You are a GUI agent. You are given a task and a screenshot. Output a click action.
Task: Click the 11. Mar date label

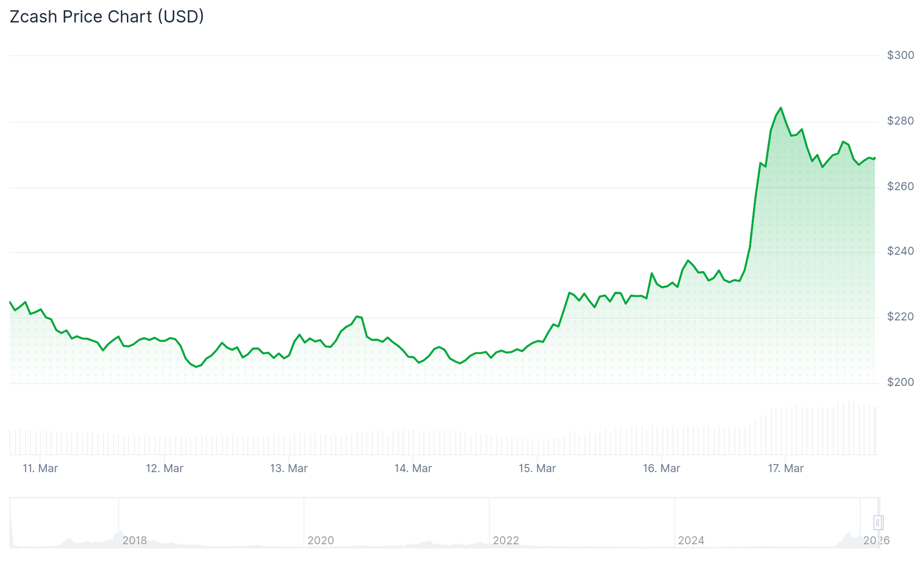coord(40,468)
